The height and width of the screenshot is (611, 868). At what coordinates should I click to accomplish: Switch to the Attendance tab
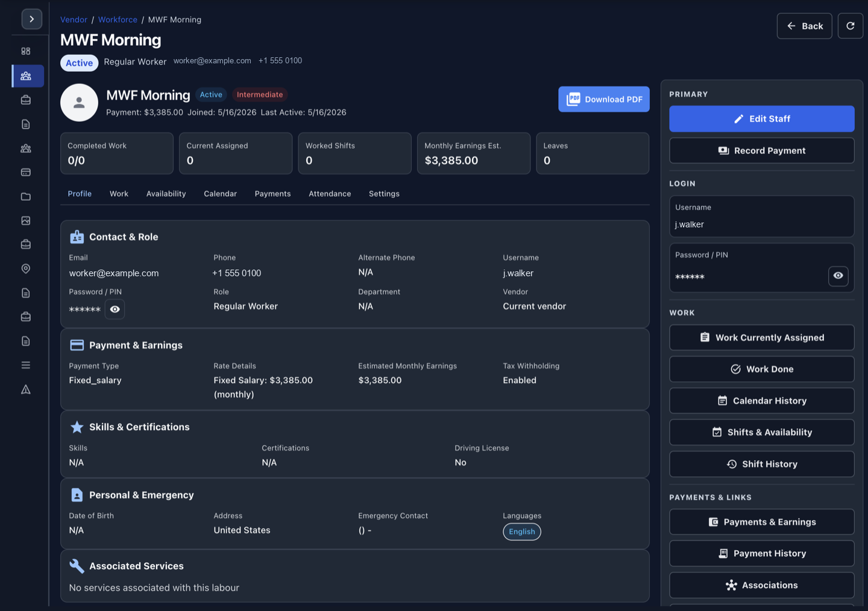click(x=330, y=194)
